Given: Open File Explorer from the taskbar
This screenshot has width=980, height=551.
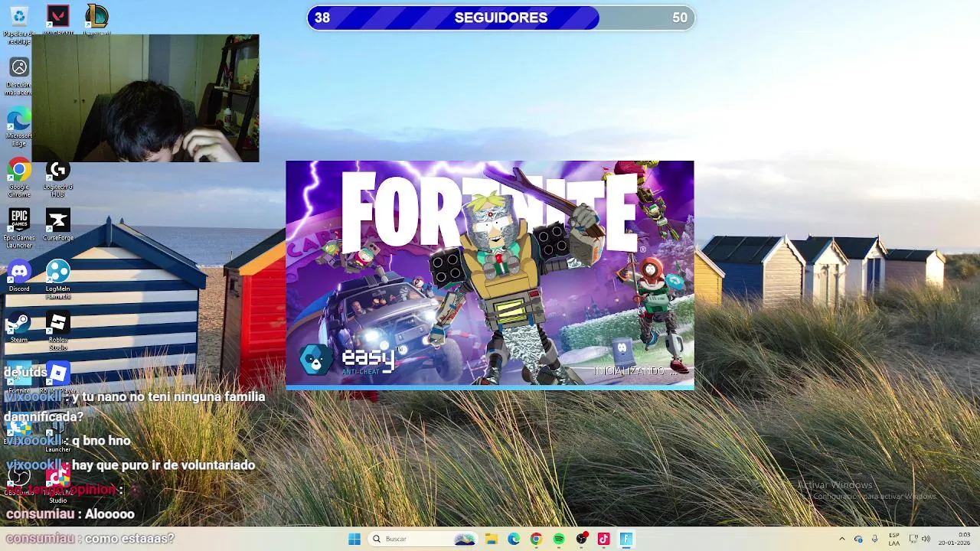Looking at the screenshot, I should pyautogui.click(x=492, y=539).
